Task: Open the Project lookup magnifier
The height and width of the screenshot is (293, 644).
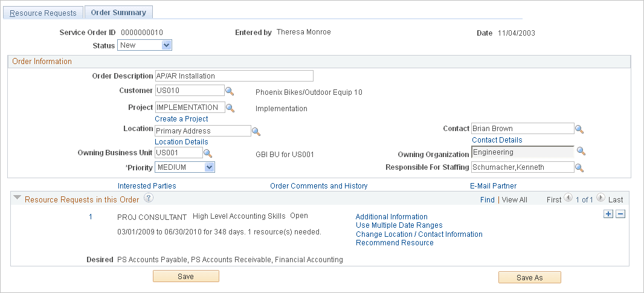Action: coord(230,108)
